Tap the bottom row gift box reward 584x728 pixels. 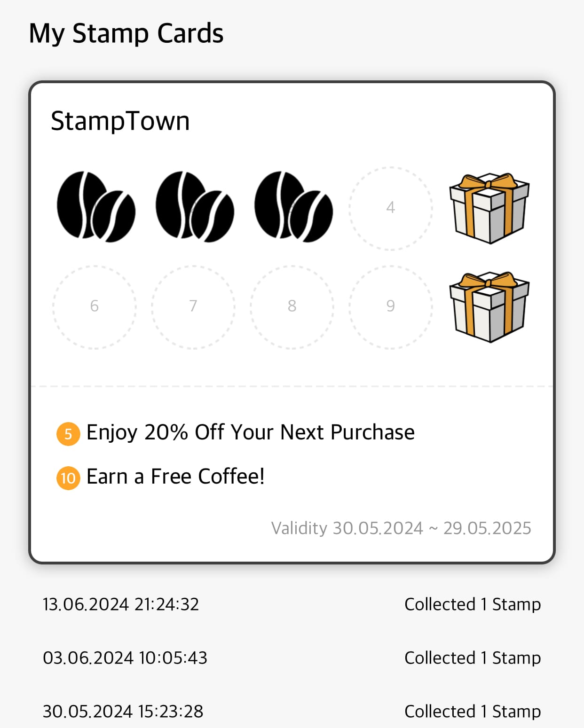(489, 306)
